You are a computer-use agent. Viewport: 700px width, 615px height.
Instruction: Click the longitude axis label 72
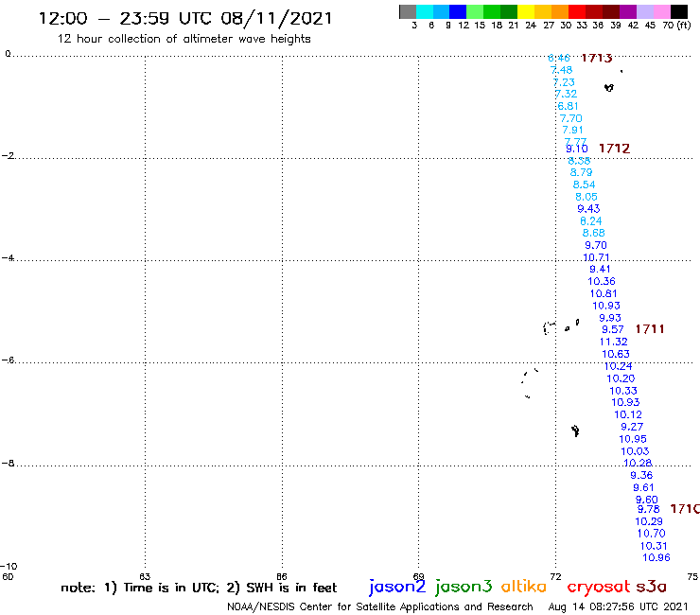[x=555, y=576]
